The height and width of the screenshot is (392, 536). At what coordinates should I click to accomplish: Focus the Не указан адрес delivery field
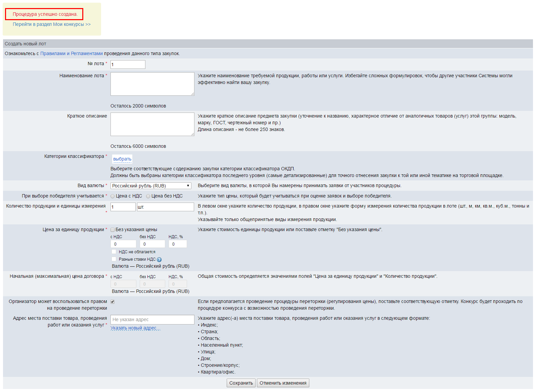[152, 319]
